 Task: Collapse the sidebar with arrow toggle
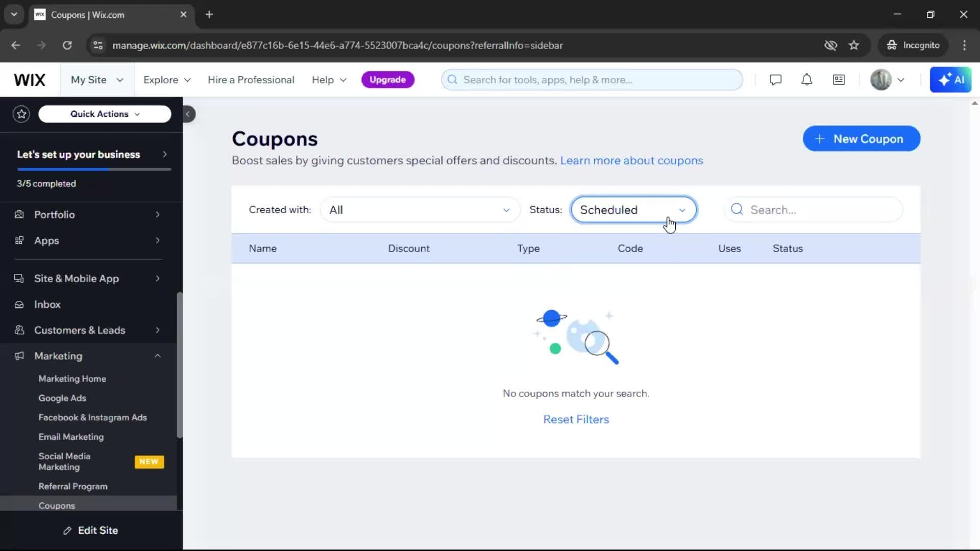tap(188, 114)
